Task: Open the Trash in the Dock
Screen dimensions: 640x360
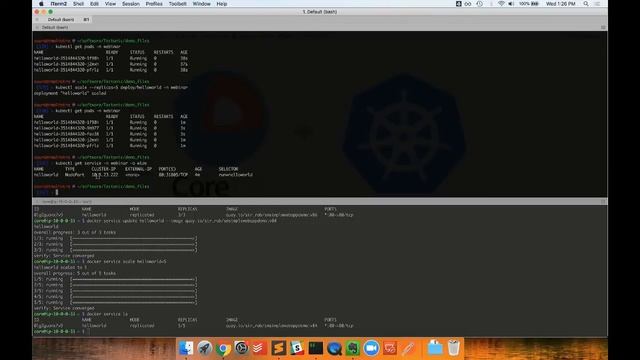Action: [x=453, y=348]
